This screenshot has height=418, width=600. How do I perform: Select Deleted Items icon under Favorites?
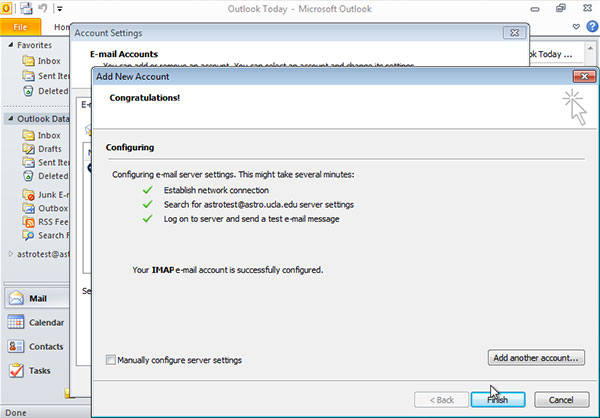click(28, 91)
